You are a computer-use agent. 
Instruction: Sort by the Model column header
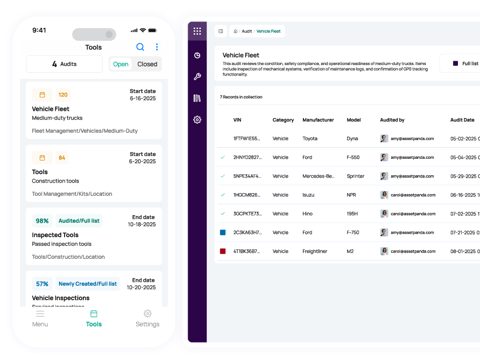click(354, 120)
